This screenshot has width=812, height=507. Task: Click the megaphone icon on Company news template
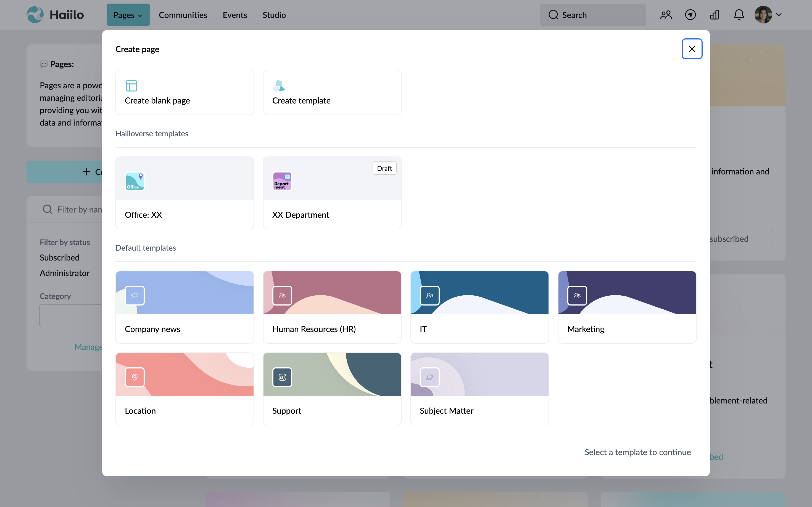point(135,295)
